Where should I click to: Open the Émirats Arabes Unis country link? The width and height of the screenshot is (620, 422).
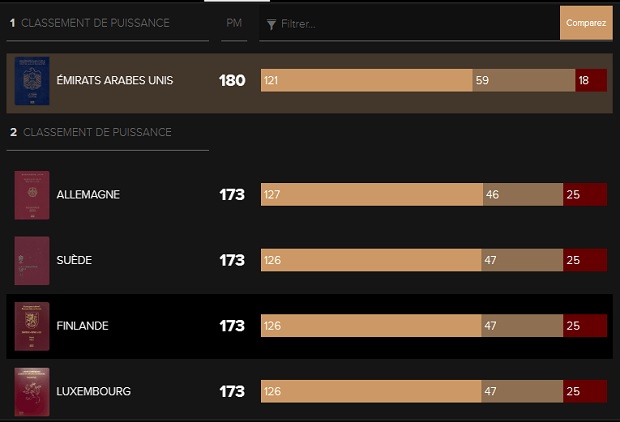[115, 80]
